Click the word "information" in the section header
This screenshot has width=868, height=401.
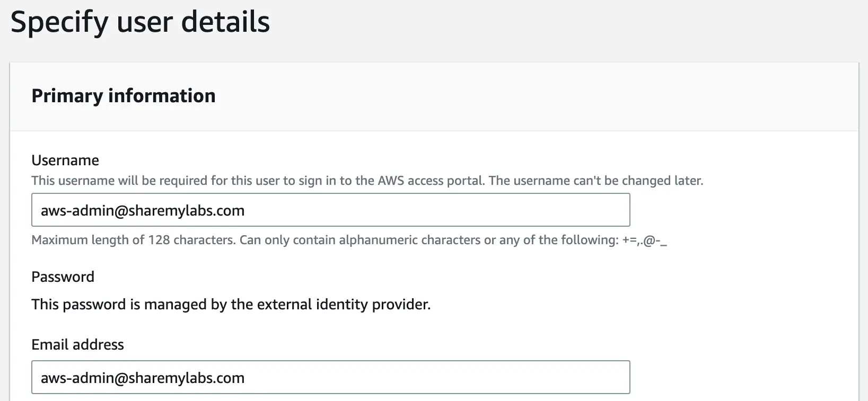click(x=162, y=96)
